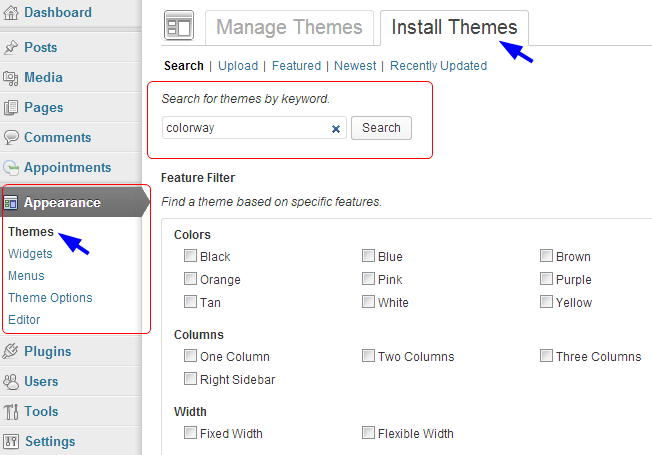The image size is (652, 455).
Task: Check the Two Columns option
Action: (368, 356)
